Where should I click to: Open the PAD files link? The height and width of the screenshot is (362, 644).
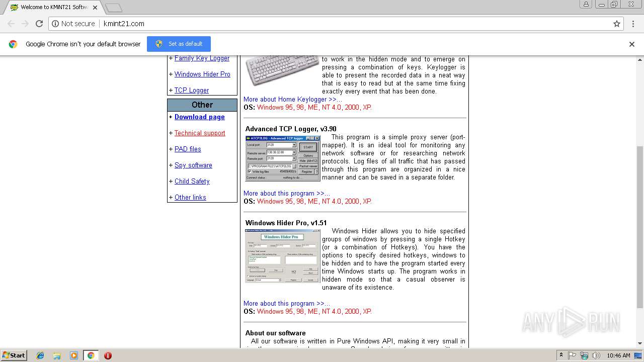(x=188, y=149)
